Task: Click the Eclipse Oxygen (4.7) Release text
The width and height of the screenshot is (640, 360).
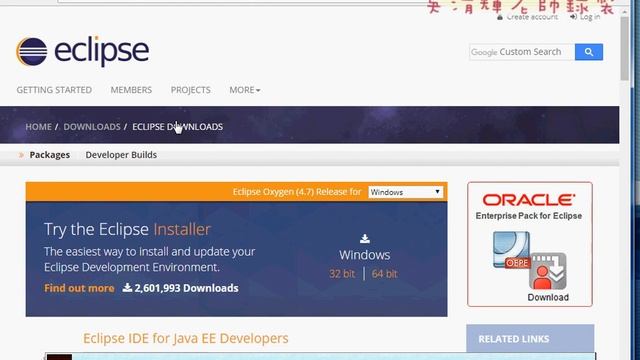Action: point(297,192)
